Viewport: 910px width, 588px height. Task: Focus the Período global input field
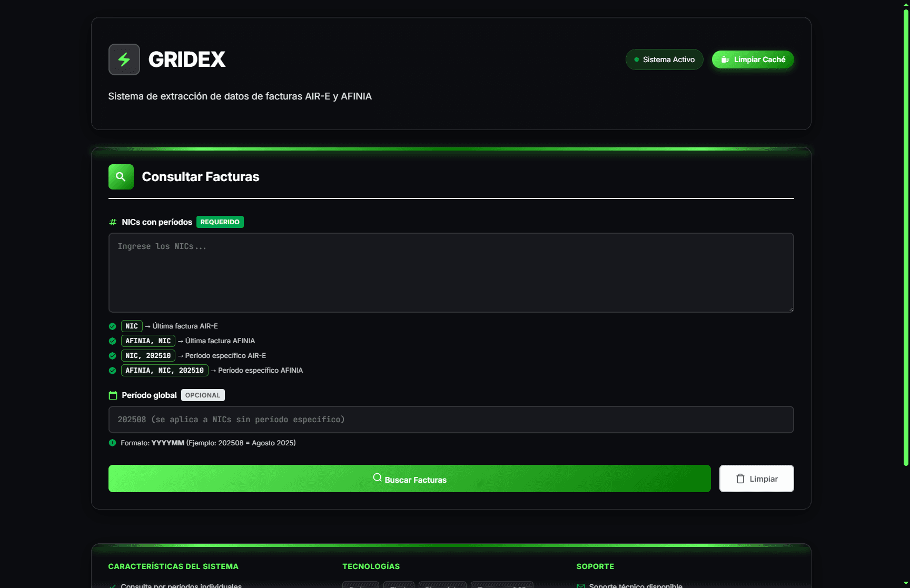(x=451, y=420)
